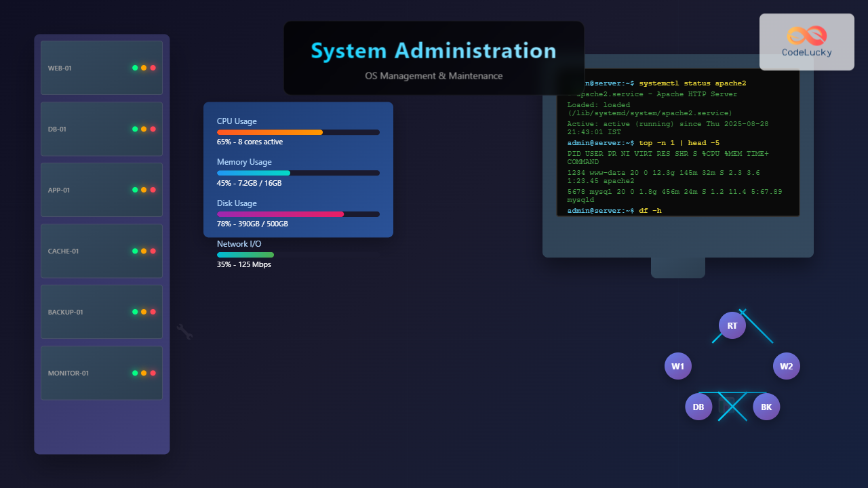Click orange status LED on APP-01

pos(144,190)
